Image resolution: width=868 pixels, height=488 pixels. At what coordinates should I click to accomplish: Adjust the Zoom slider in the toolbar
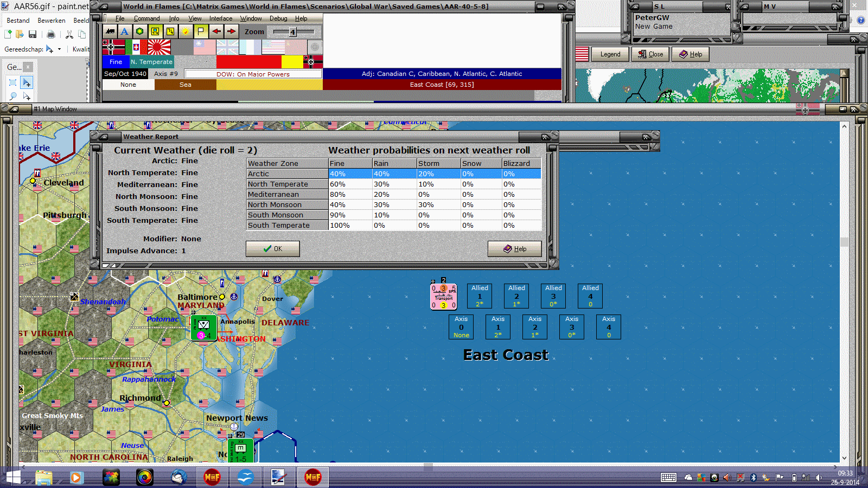click(x=293, y=32)
